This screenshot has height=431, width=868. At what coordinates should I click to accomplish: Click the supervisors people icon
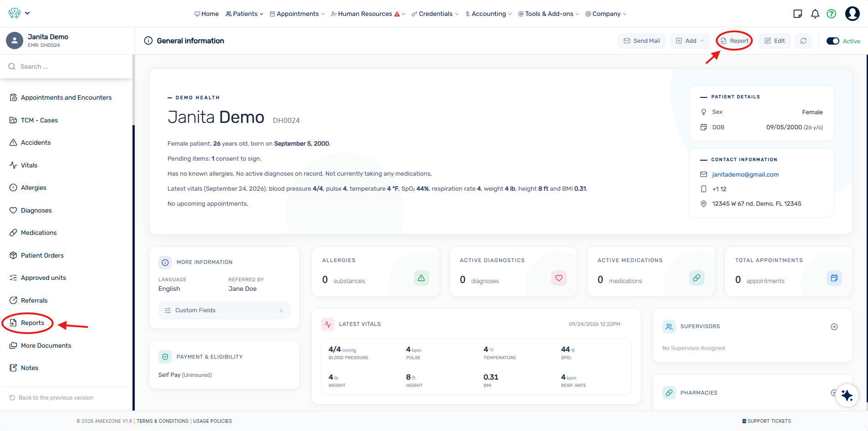(669, 326)
